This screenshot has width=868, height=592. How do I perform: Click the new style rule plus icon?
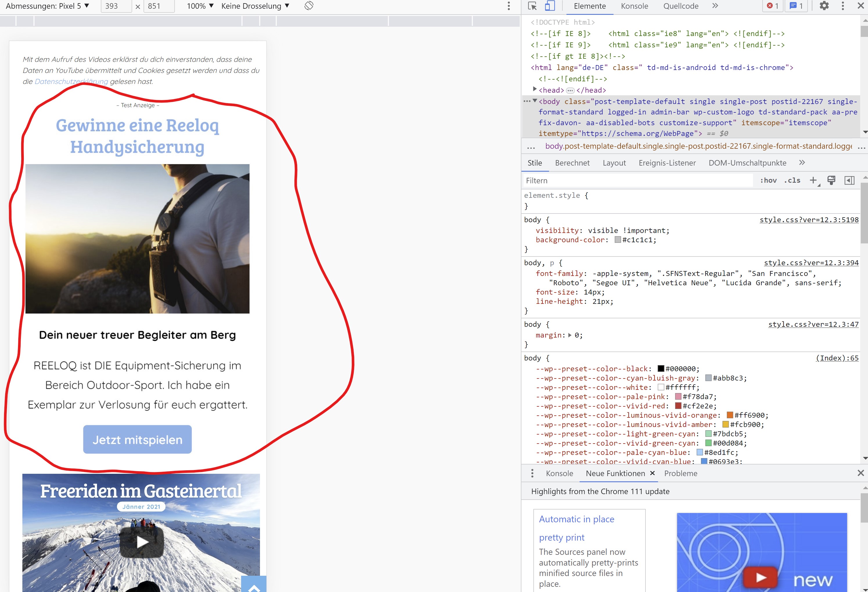tap(813, 180)
